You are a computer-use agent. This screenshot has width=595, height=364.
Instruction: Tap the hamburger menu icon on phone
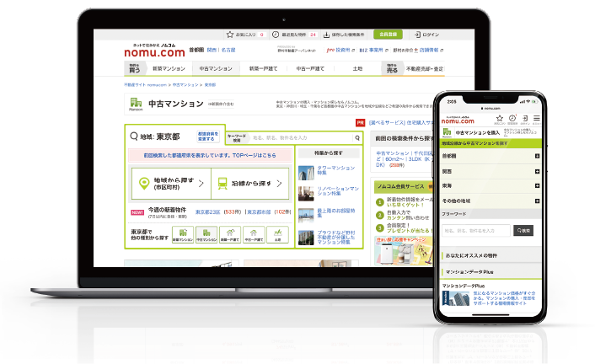(x=538, y=120)
